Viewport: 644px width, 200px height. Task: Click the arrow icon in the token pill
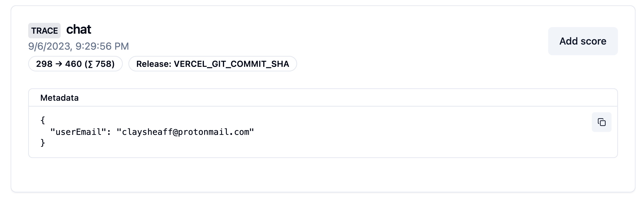point(59,64)
